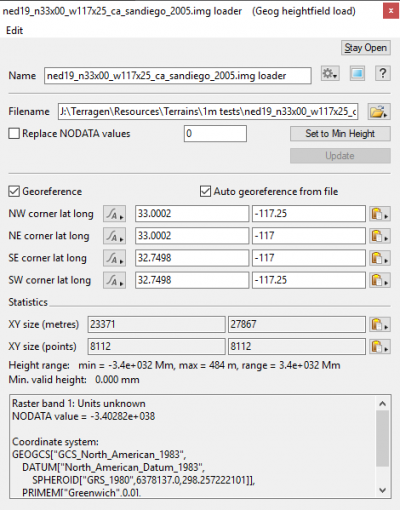The height and width of the screenshot is (510, 400).
Task: Click the info box scrollbar down arrow
Action: [382, 490]
